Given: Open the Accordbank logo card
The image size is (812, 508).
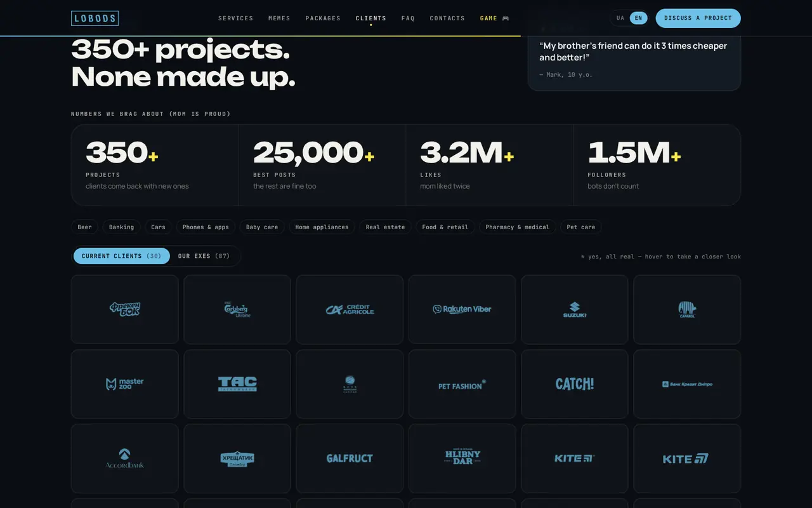Looking at the screenshot, I should coord(124,458).
